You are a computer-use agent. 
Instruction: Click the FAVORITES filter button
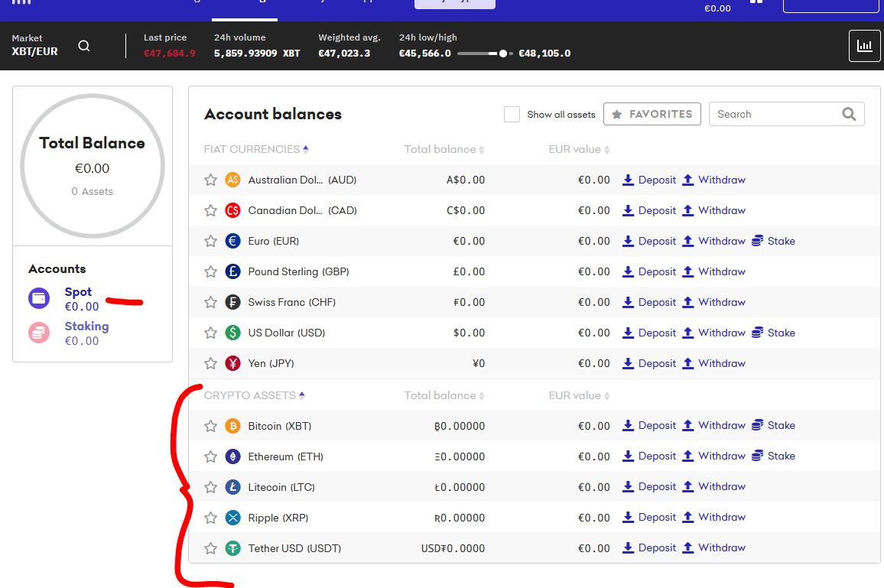pos(652,114)
